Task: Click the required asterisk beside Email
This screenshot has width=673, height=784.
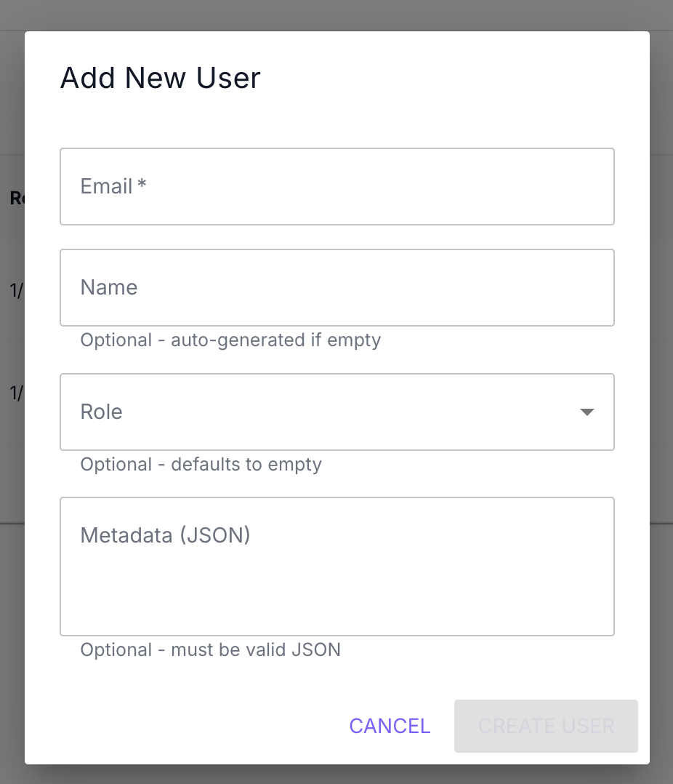Action: [142, 185]
